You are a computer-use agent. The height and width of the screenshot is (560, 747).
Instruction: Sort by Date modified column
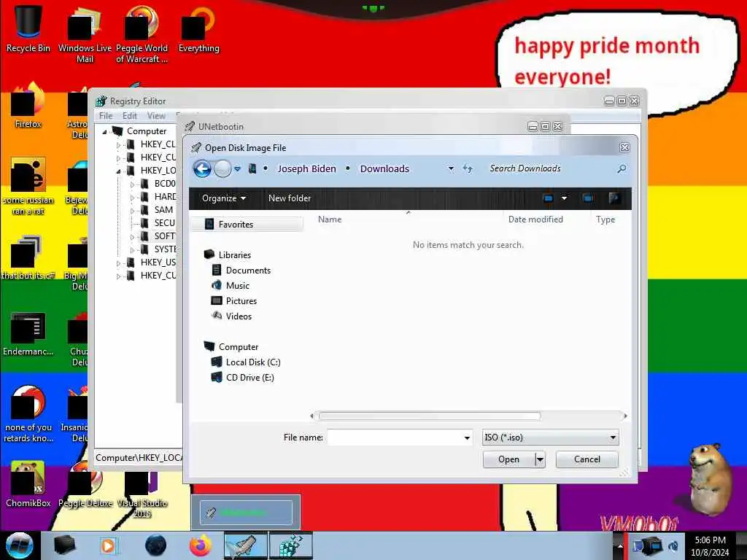click(x=535, y=219)
